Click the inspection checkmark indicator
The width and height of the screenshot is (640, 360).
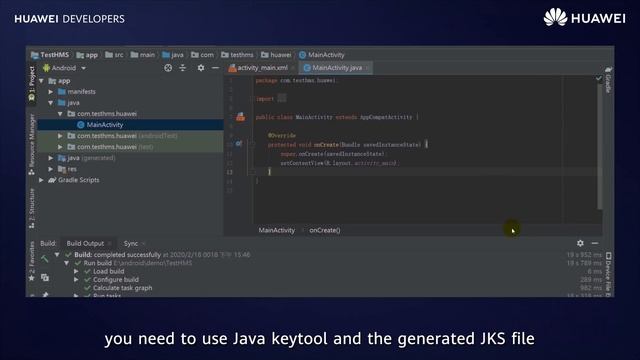[599, 78]
